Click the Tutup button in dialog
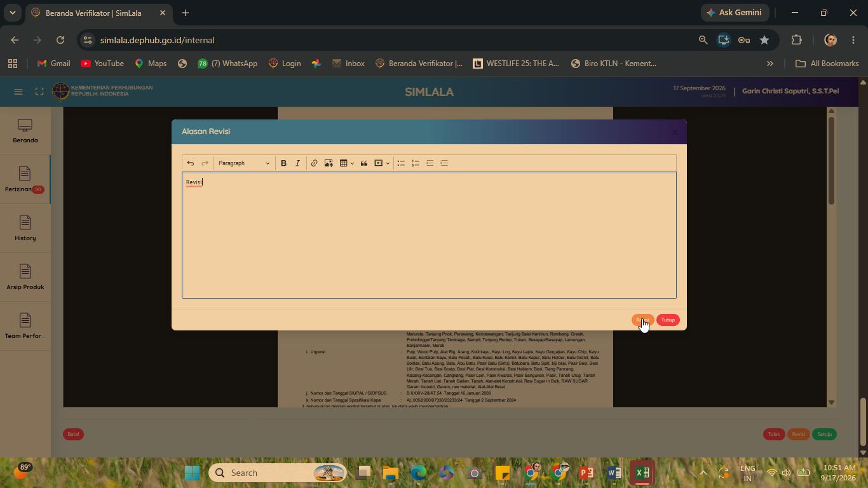 [668, 320]
